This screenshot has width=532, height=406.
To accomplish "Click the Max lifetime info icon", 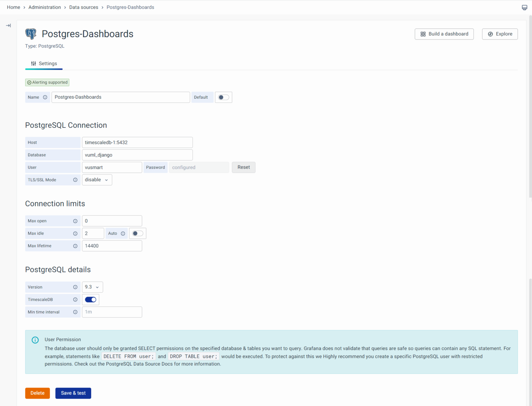I will 75,246.
